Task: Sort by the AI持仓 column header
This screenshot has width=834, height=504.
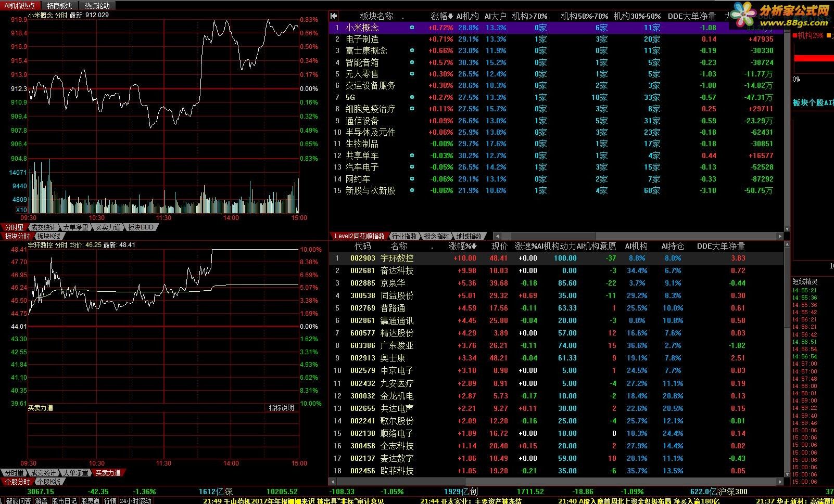Action: [x=673, y=246]
